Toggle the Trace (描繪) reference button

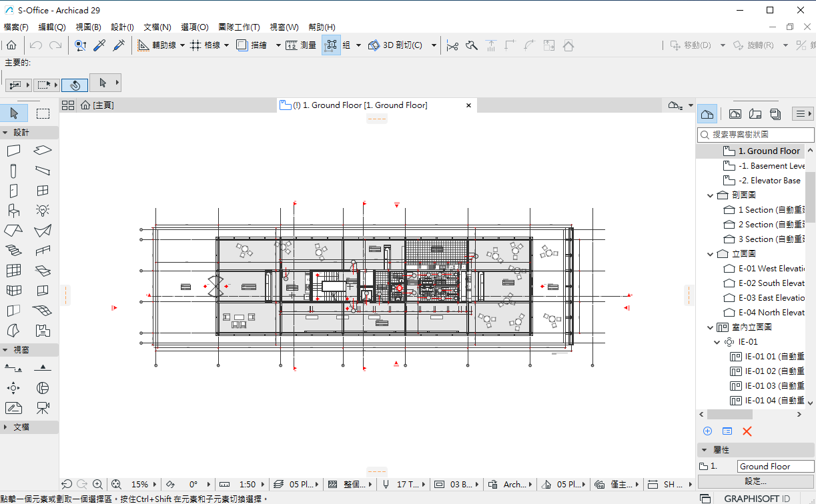click(x=252, y=45)
